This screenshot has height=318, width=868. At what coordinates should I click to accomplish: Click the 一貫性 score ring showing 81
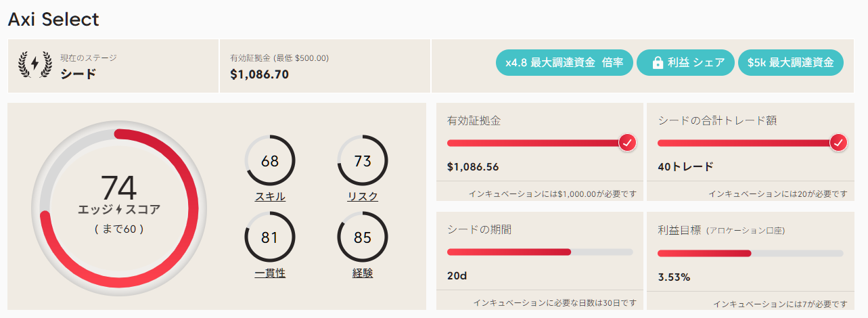pyautogui.click(x=270, y=237)
